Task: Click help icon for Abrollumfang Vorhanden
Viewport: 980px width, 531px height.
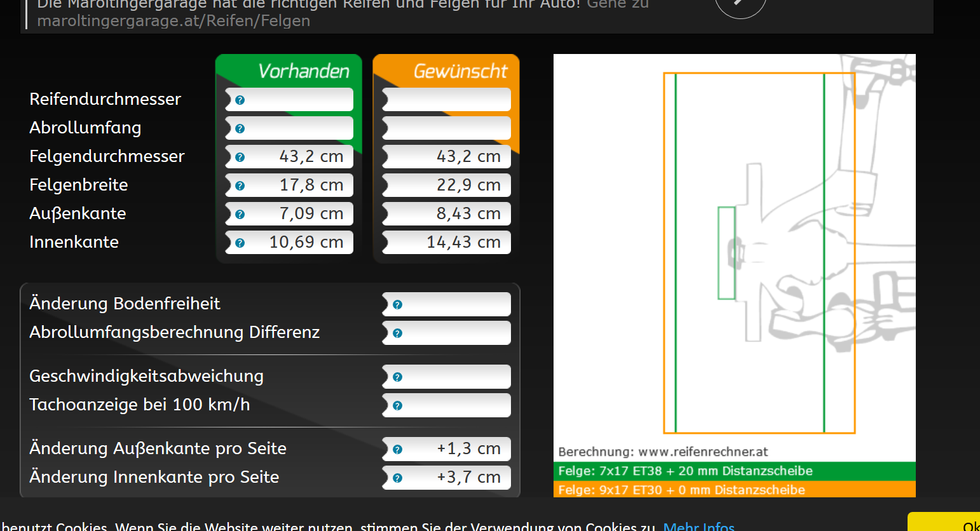Action: (x=240, y=128)
